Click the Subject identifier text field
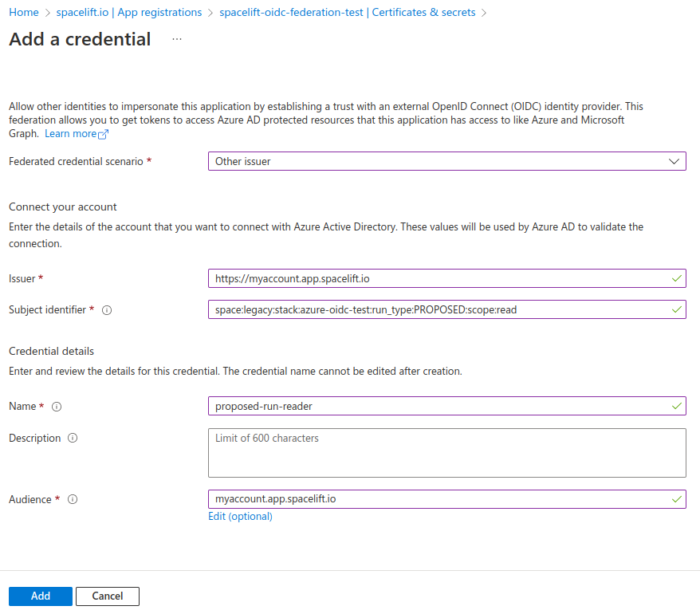700x614 pixels. coord(438,309)
